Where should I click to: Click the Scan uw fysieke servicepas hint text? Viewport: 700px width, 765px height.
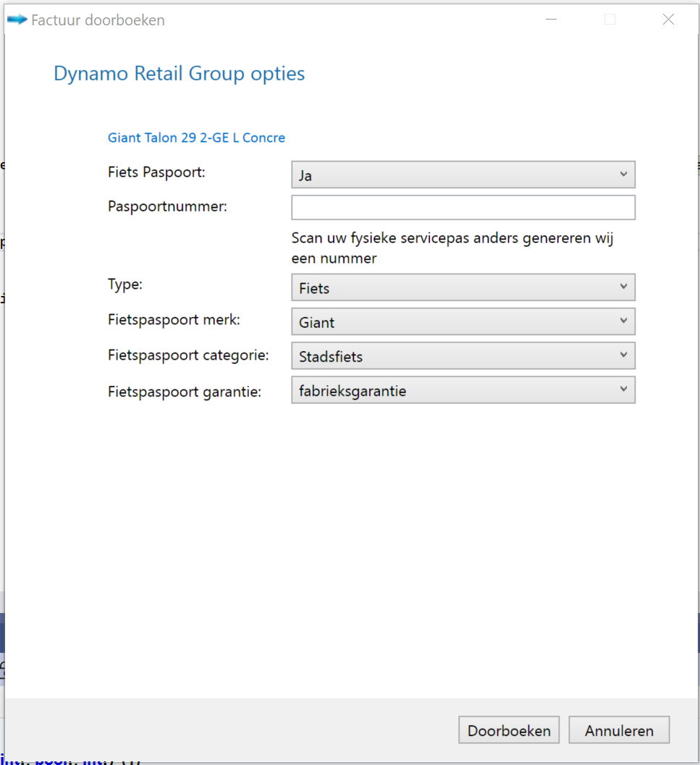[452, 248]
